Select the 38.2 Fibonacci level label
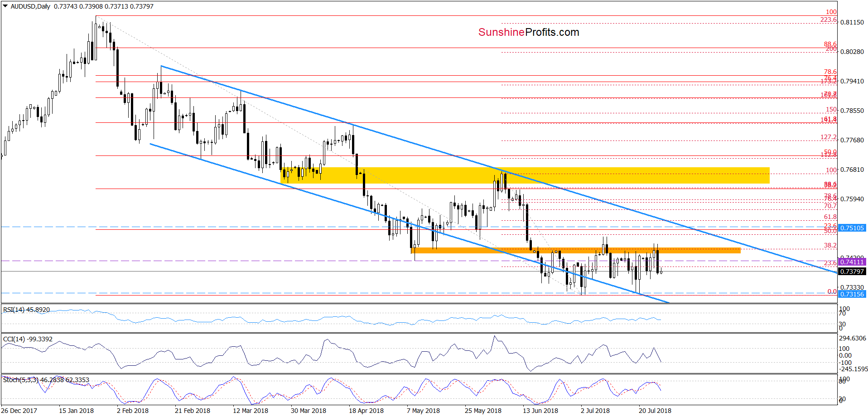This screenshot has width=868, height=417. point(830,245)
